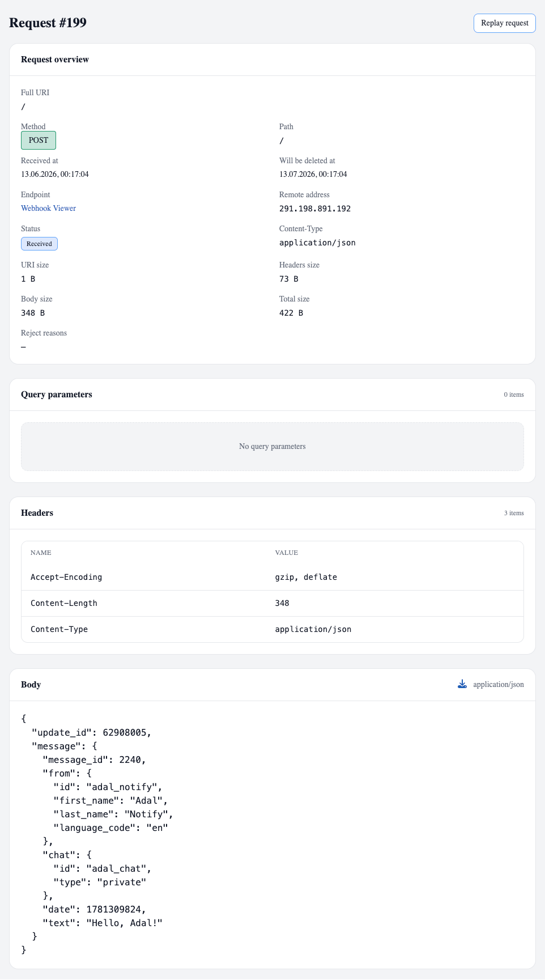Click the URI size value 1 B
545x980 pixels.
(28, 279)
